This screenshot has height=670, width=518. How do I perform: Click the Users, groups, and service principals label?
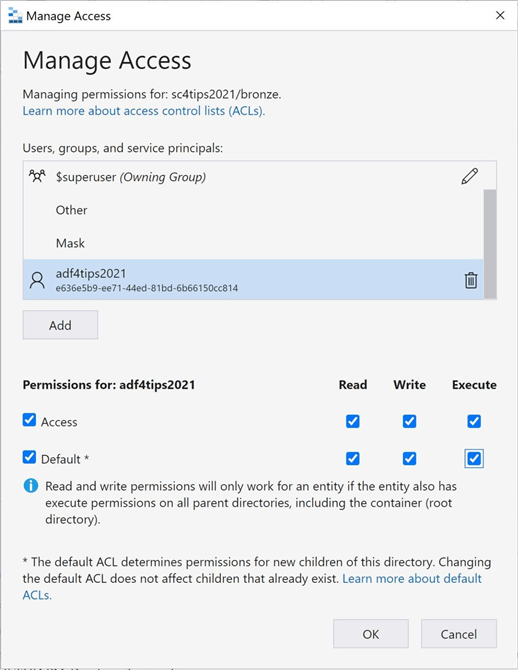(123, 148)
